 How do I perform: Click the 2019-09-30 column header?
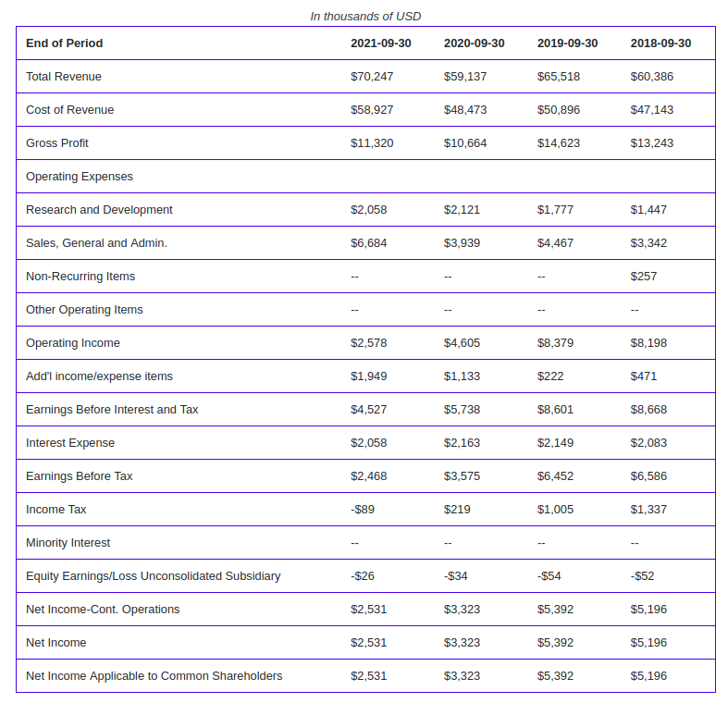[567, 43]
